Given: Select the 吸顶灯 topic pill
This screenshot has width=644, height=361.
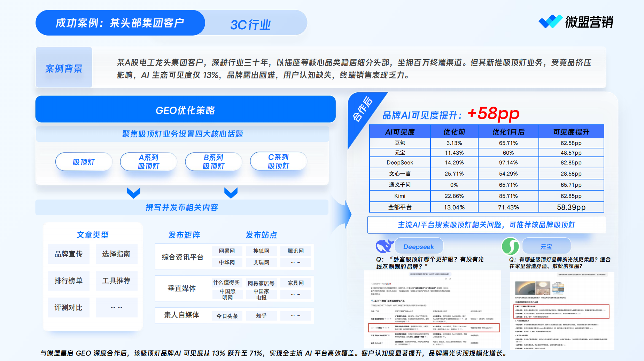Looking at the screenshot, I should point(84,162).
